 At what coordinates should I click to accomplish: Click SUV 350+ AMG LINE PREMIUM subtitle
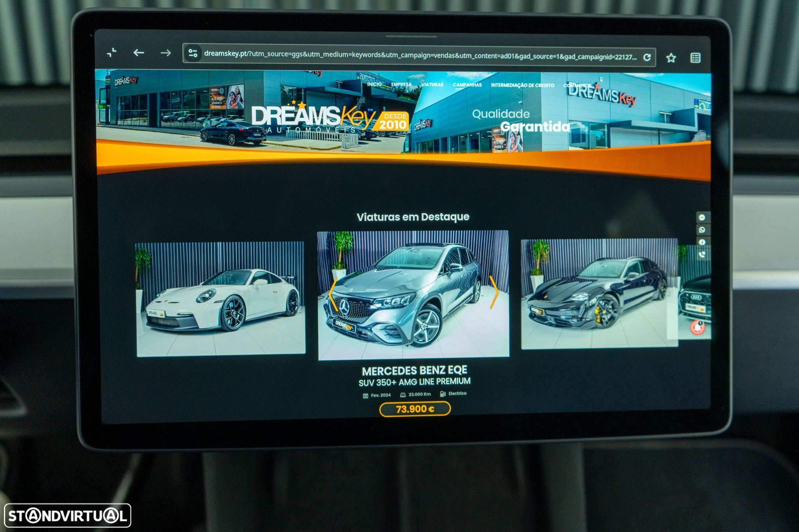[x=415, y=382]
